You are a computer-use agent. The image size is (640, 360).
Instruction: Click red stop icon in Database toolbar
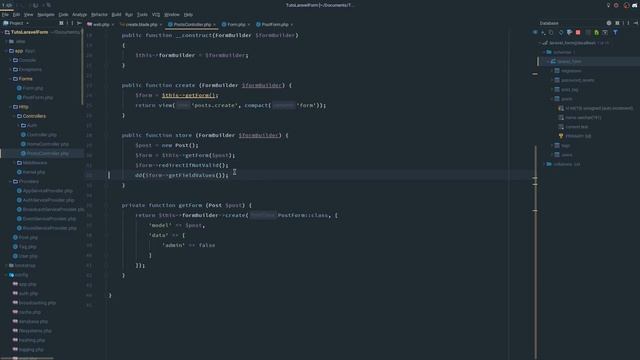pos(578,32)
